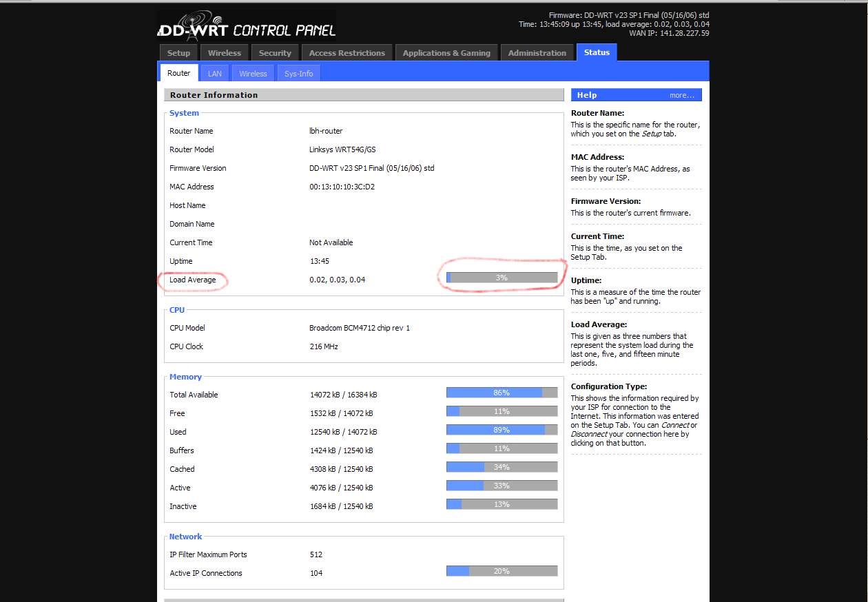Select the Router sub-tab
The image size is (868, 602).
point(179,73)
